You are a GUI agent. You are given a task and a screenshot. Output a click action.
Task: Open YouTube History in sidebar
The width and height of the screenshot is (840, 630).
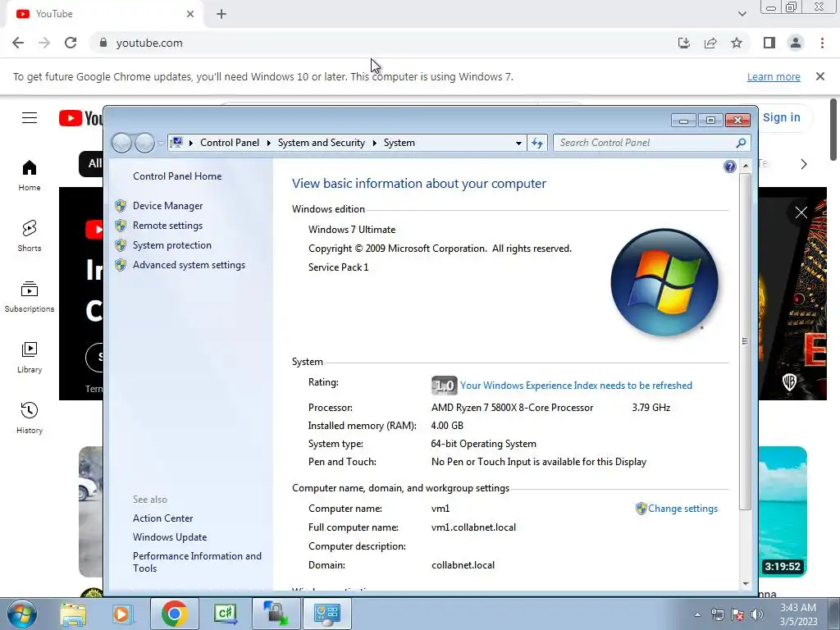tap(30, 418)
